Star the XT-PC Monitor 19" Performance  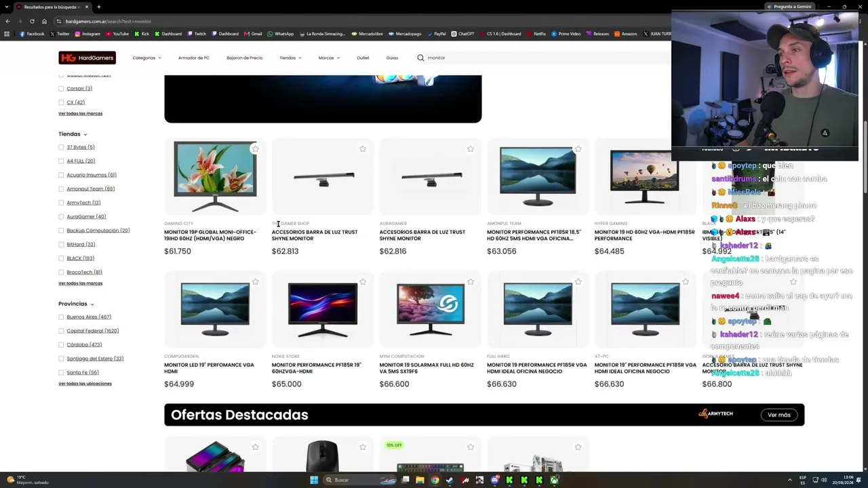pyautogui.click(x=686, y=281)
